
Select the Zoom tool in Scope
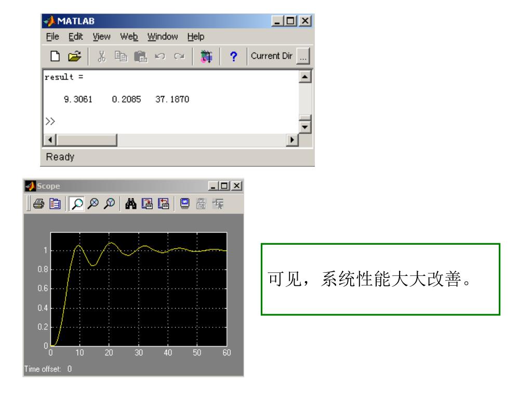pyautogui.click(x=77, y=204)
